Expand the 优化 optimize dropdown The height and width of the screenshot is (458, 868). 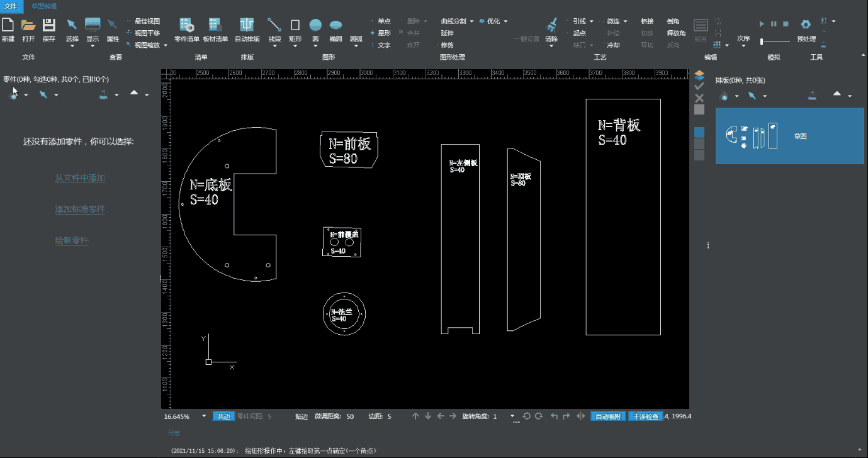click(505, 21)
